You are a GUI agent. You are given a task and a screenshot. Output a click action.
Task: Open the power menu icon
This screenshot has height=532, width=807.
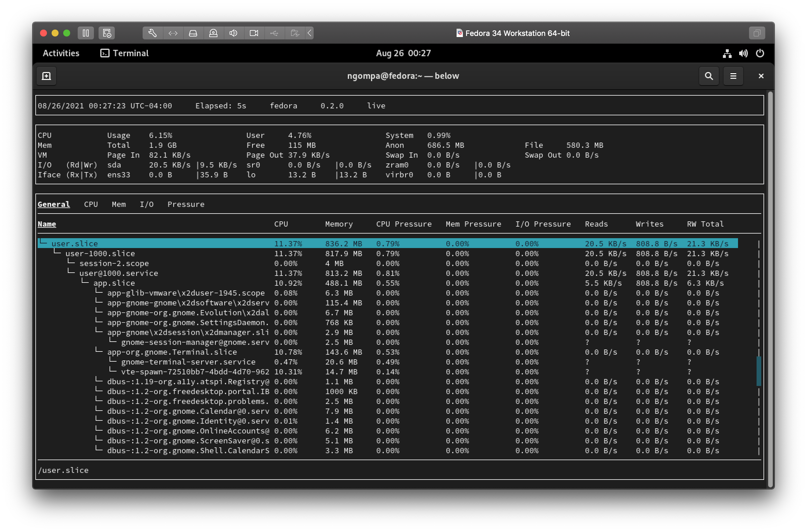[760, 53]
